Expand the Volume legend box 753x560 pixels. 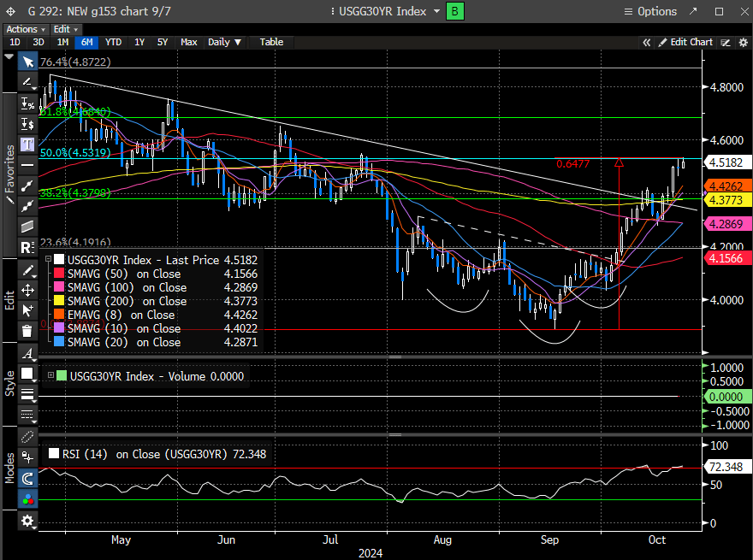coord(50,376)
